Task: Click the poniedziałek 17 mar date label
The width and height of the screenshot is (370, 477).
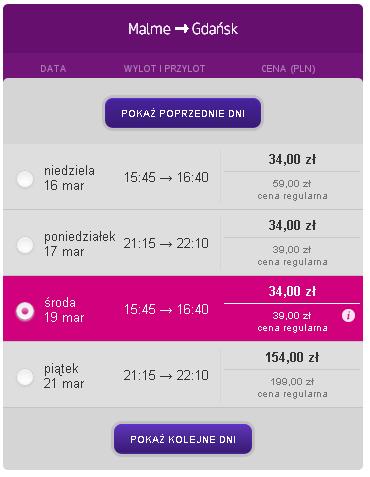Action: (80, 244)
